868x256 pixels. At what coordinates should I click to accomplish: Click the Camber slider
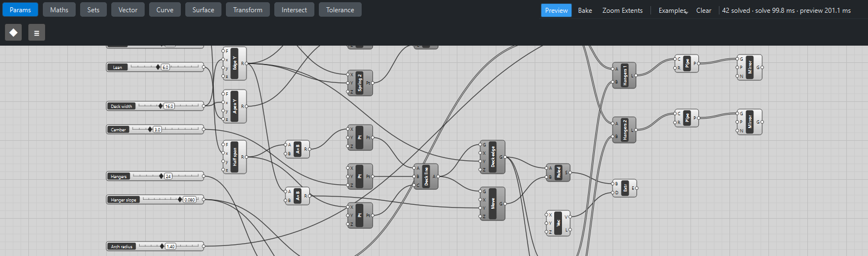click(x=155, y=129)
